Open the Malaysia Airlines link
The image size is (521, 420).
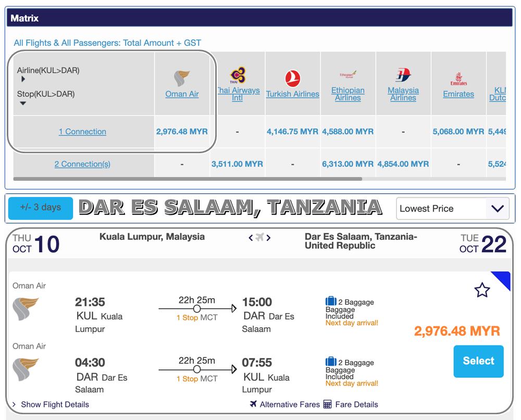[403, 94]
